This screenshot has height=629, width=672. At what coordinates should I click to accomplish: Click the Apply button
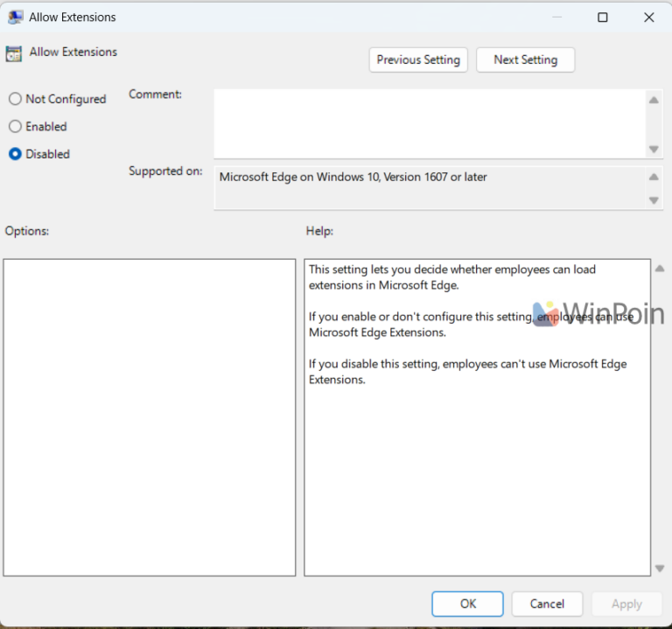pos(626,604)
